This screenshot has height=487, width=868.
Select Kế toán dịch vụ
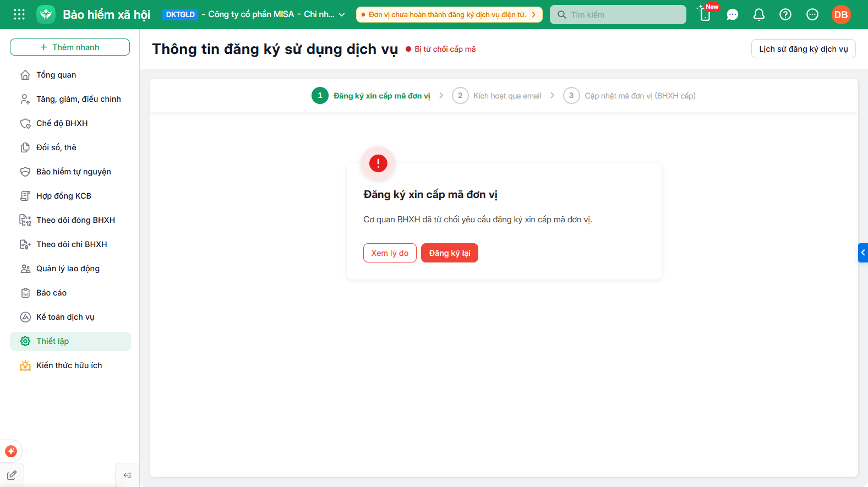click(70, 317)
